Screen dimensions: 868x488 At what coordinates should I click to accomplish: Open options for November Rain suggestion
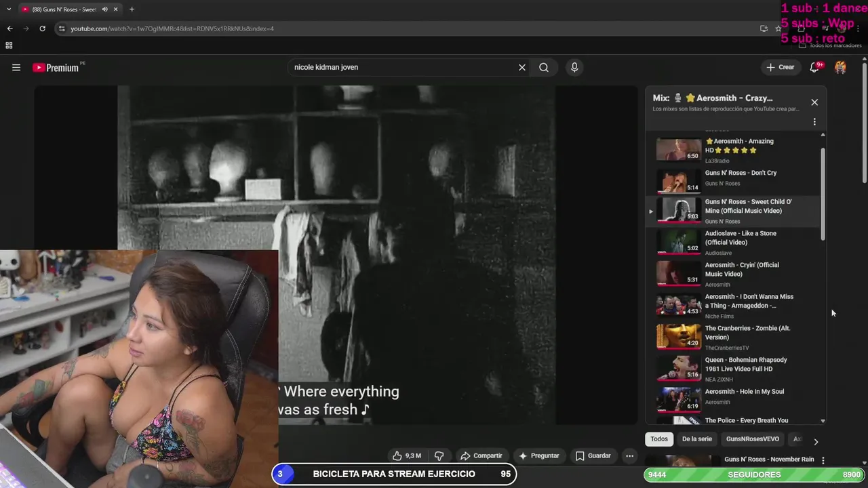click(823, 460)
